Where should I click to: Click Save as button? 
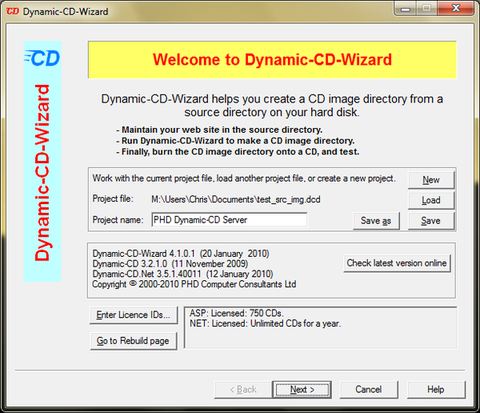[376, 221]
